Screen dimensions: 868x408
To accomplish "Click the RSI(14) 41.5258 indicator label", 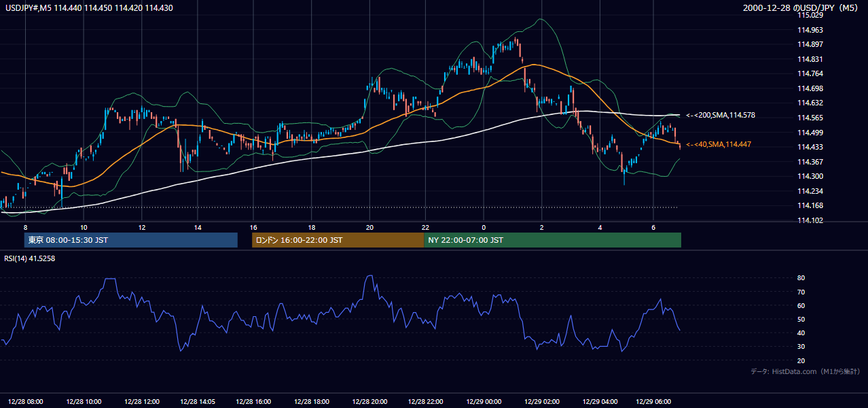I will point(30,258).
